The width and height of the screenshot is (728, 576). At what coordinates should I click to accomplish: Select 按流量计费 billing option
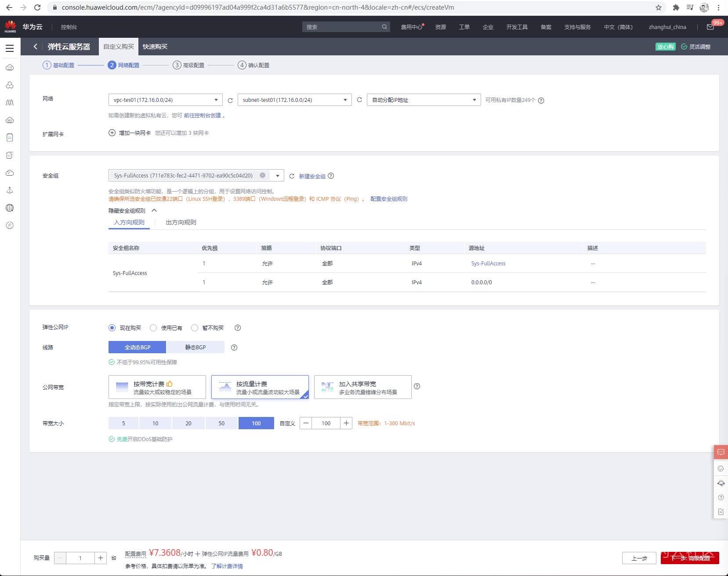tap(260, 387)
